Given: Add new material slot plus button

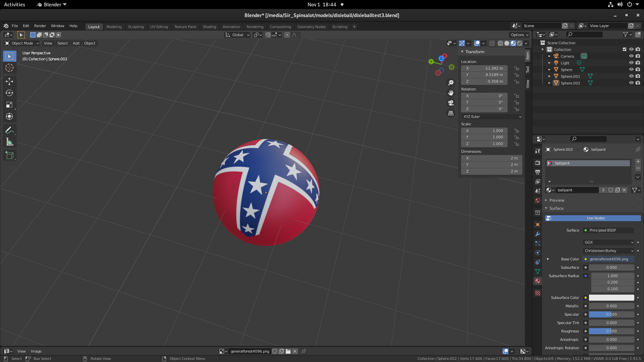Looking at the screenshot, I should point(638,162).
